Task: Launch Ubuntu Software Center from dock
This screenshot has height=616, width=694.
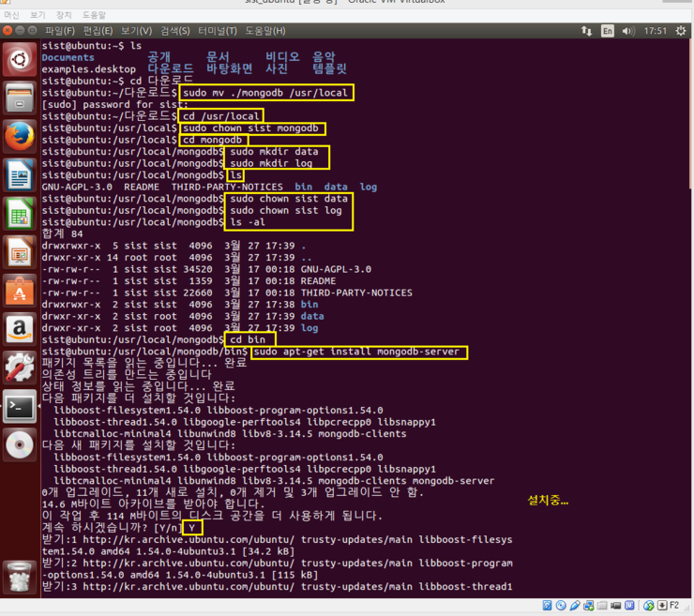Action: 20,291
